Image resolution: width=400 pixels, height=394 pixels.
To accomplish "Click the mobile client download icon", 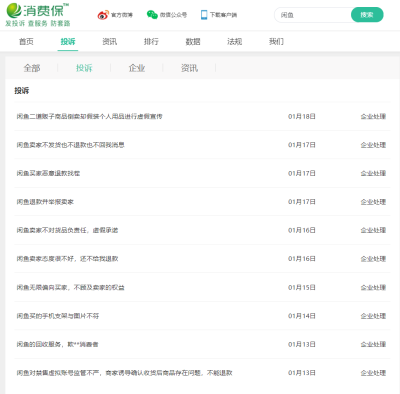I will [204, 15].
